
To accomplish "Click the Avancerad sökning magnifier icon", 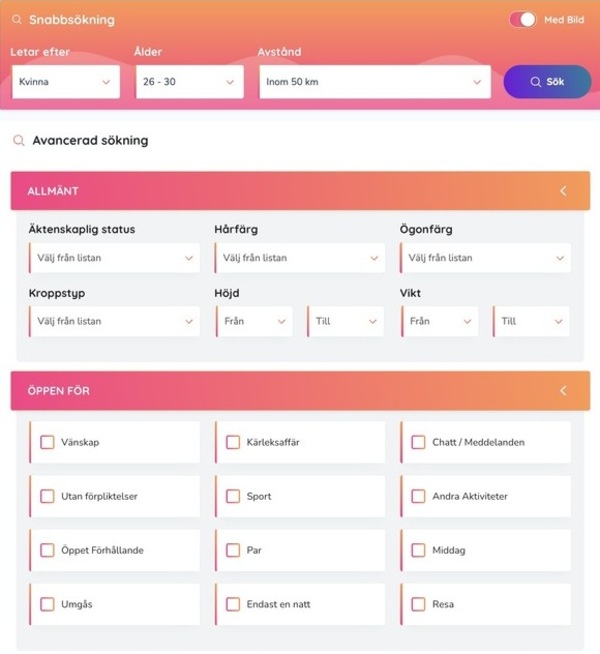I will (x=19, y=141).
